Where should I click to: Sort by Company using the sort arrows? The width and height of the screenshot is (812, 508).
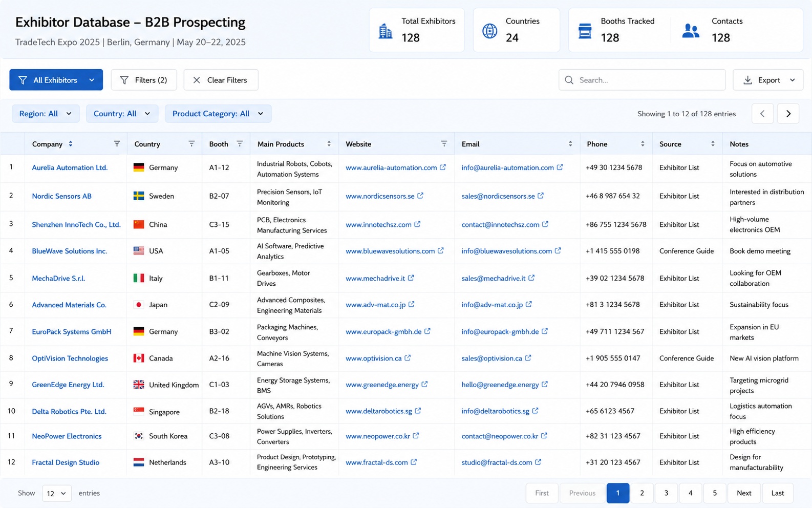(71, 144)
